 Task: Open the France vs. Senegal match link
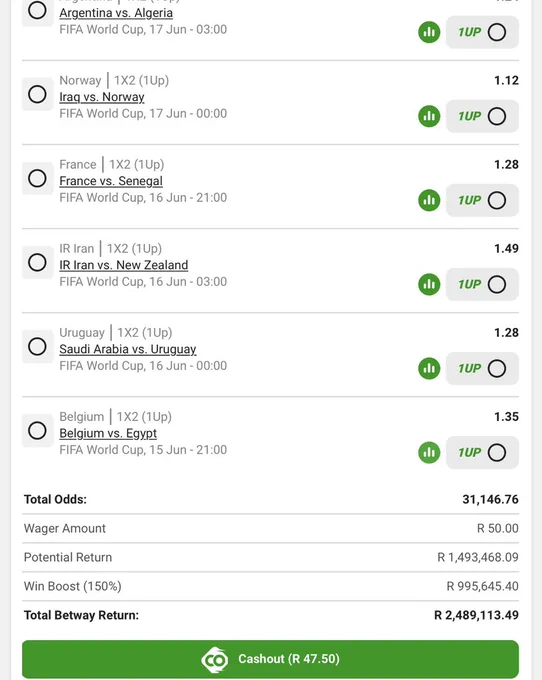point(111,181)
